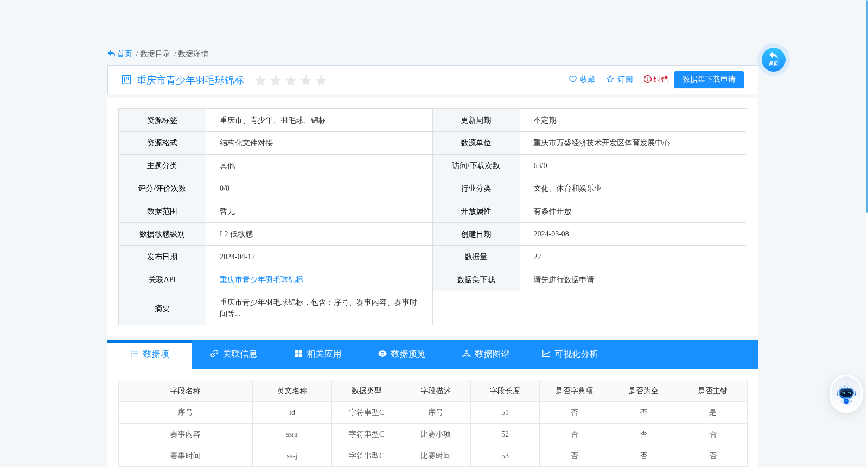
Task: Click the 字段名称 column header
Action: click(x=186, y=391)
